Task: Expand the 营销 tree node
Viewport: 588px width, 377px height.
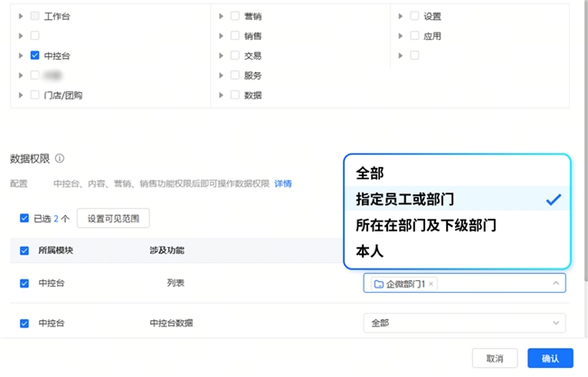Action: 222,16
